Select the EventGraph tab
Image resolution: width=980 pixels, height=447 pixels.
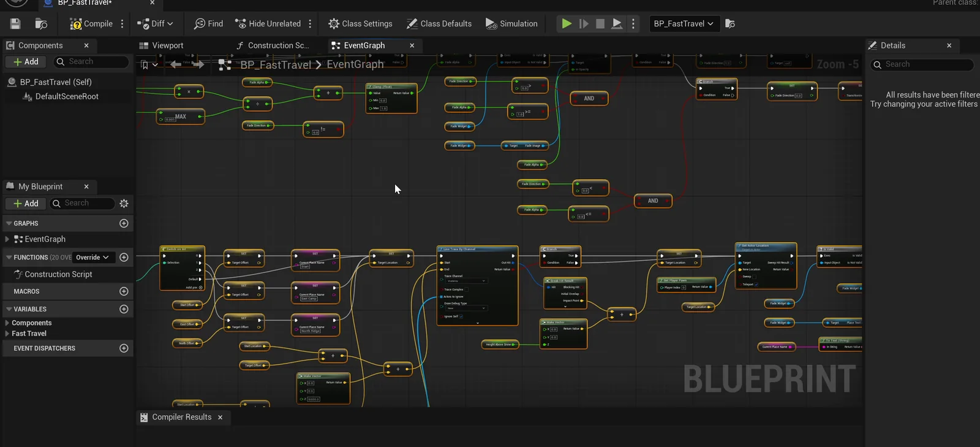pos(364,45)
